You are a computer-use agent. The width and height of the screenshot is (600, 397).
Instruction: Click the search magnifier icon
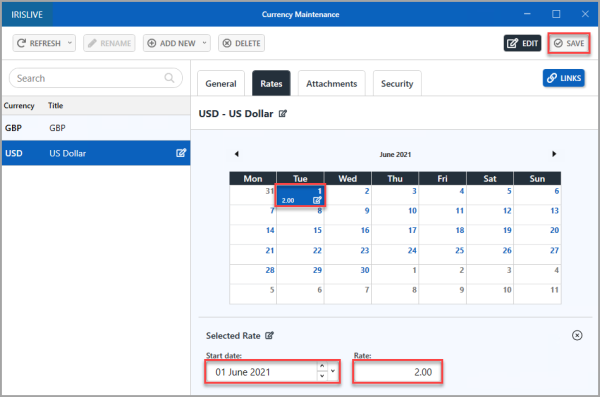point(169,78)
